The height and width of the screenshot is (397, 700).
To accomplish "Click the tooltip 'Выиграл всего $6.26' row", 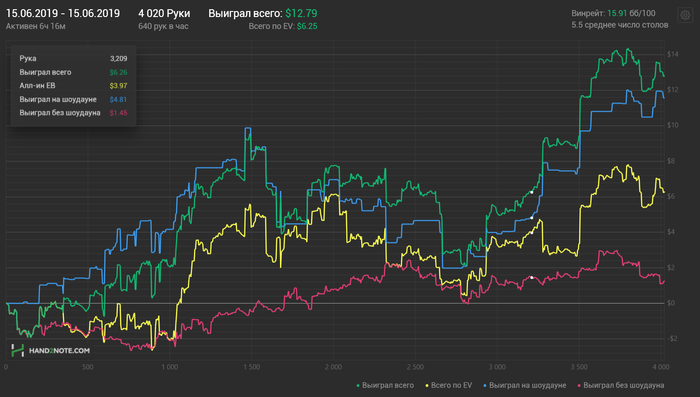I will pyautogui.click(x=73, y=72).
